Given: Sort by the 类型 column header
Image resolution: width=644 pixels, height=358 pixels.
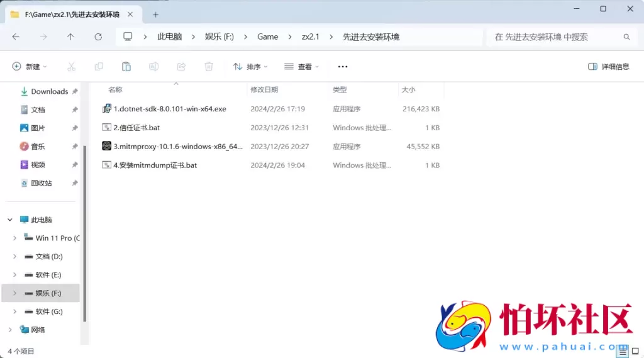Looking at the screenshot, I should 340,89.
